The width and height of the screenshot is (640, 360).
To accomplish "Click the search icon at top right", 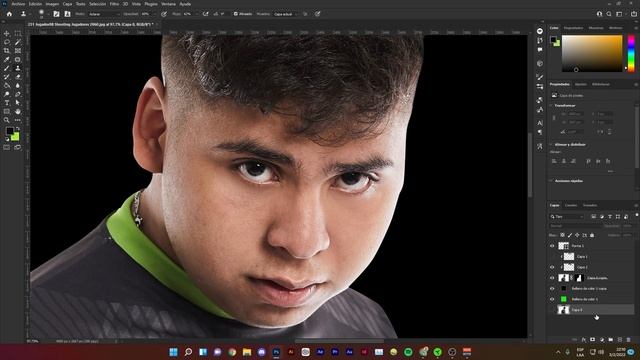I will (x=609, y=14).
